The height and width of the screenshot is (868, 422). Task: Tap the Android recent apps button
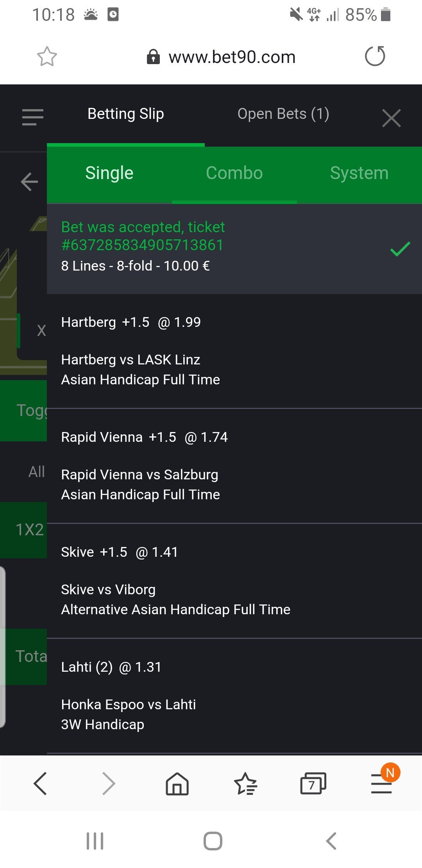[95, 841]
